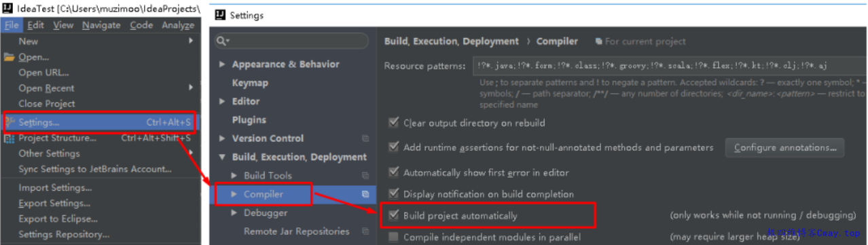Select the Keymap settings page
868x245 pixels.
(250, 83)
